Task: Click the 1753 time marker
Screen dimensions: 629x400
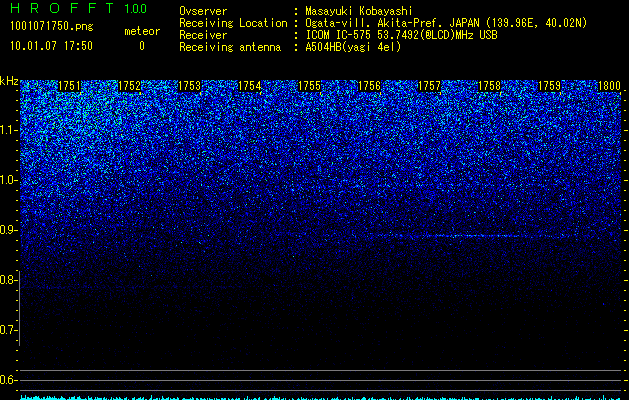Action: (189, 86)
